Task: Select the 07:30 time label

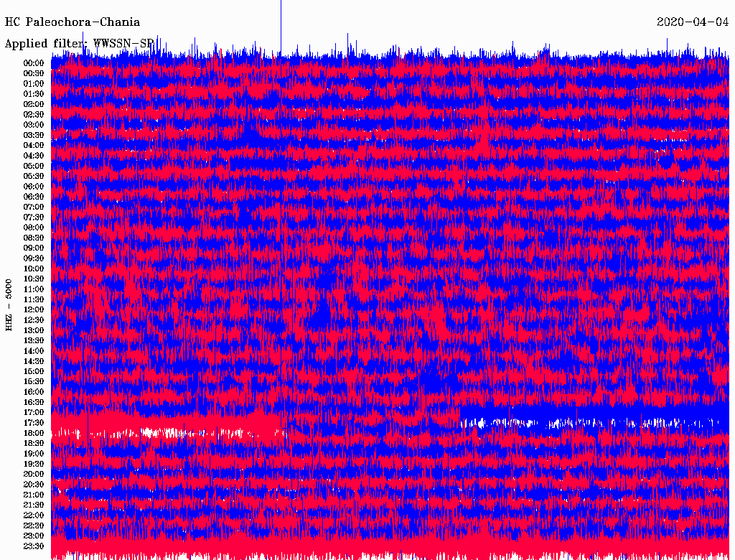Action: 34,217
